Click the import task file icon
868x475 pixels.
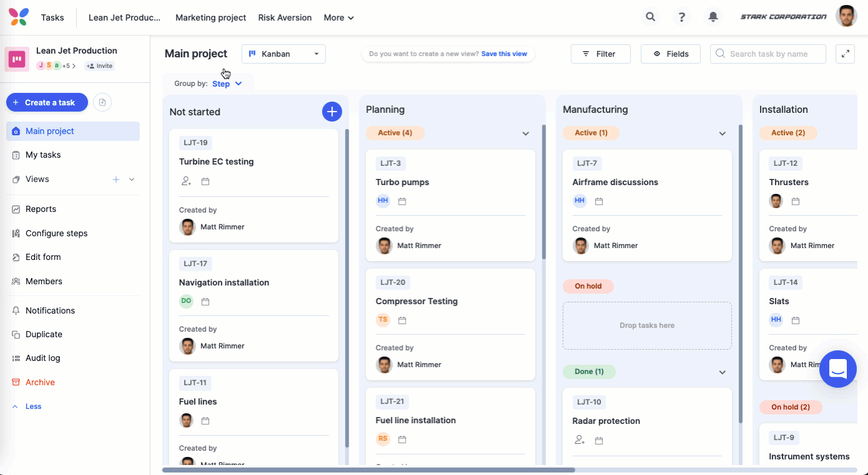(102, 102)
